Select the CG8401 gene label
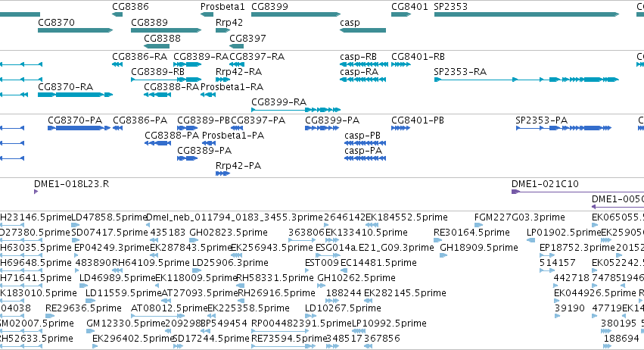Screen dimensions: 644x350 click(409, 7)
